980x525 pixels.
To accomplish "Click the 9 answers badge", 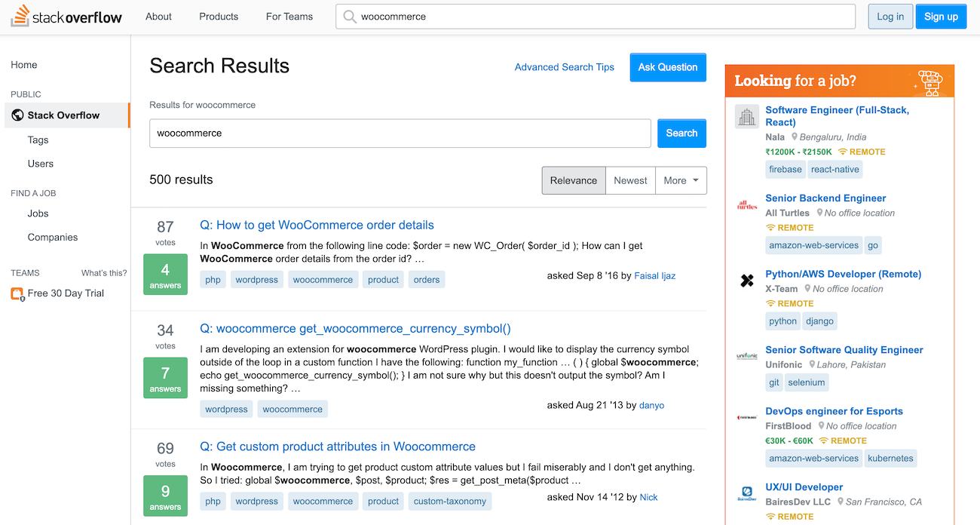I will 165,496.
